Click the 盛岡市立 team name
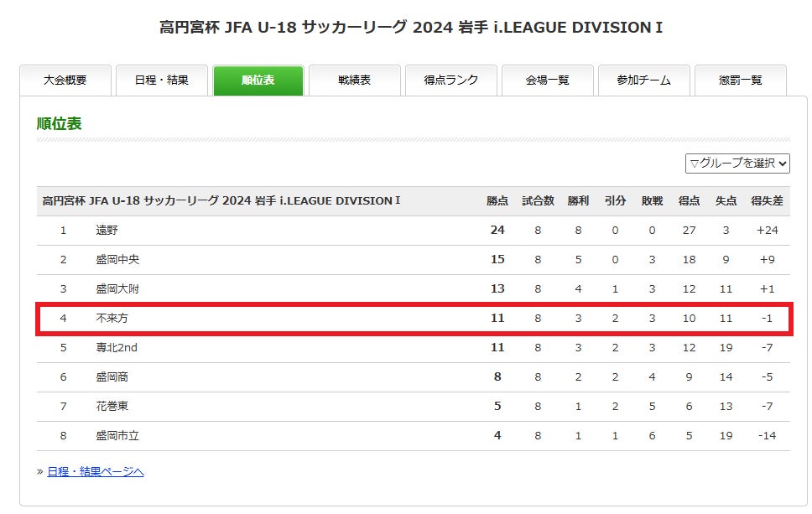Screen dimensions: 812x514 (117, 436)
